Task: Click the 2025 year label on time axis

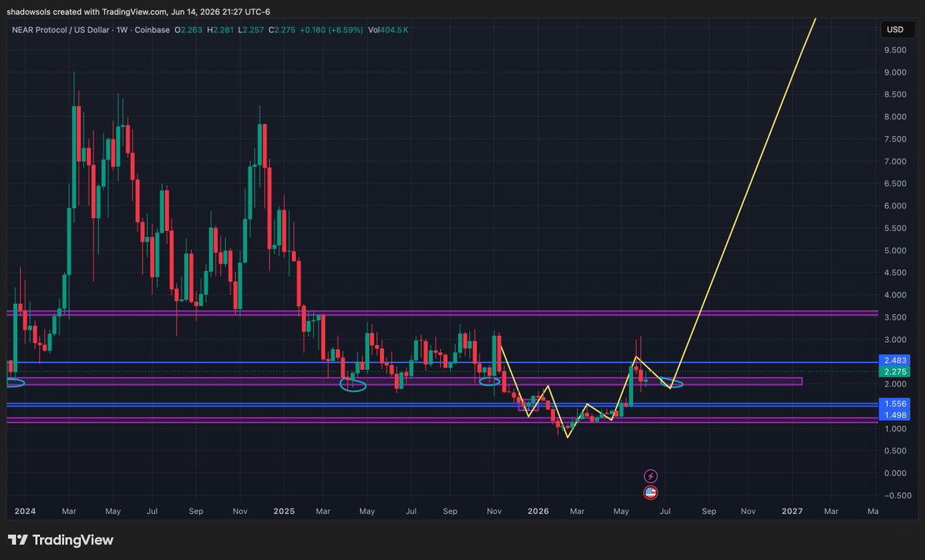Action: 284,511
